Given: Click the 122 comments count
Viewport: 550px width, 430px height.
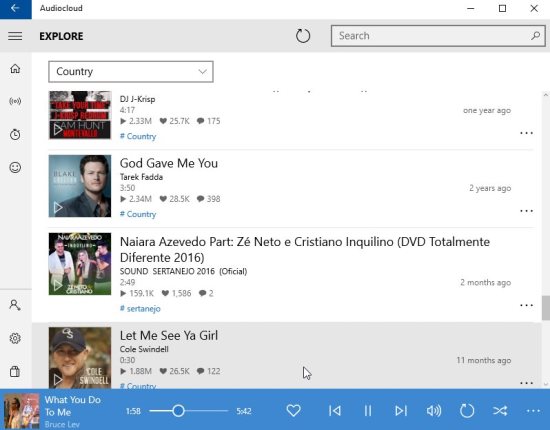Looking at the screenshot, I should [x=209, y=371].
